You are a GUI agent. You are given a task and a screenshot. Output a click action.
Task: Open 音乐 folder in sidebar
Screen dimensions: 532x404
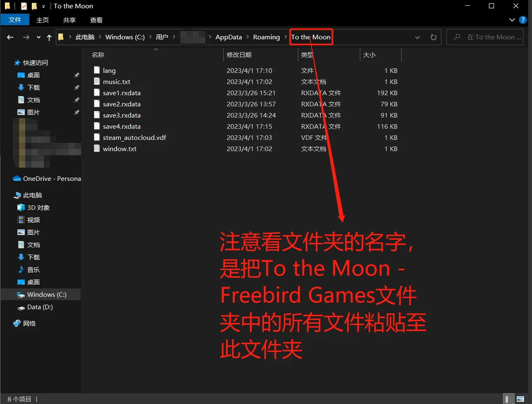[x=33, y=270]
